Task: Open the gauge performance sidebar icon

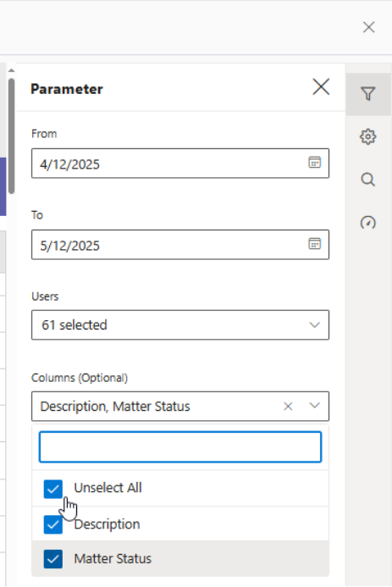Action: point(368,223)
